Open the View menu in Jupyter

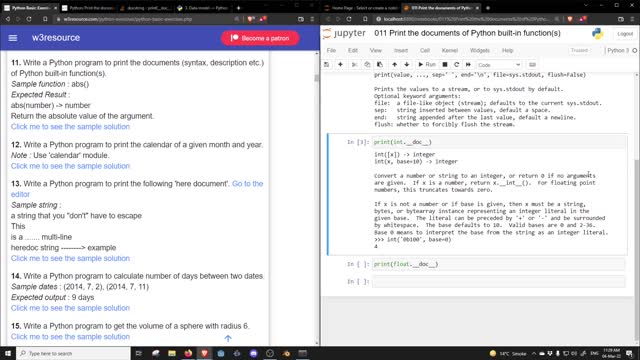(x=376, y=50)
